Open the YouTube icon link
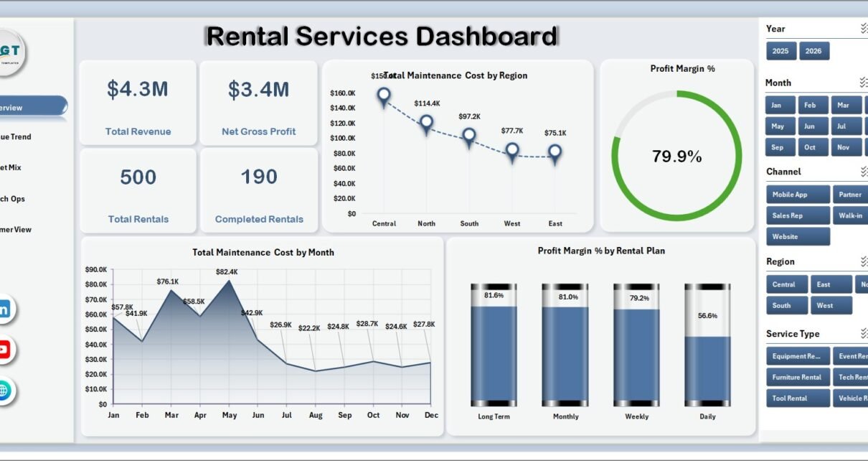 tap(4, 350)
